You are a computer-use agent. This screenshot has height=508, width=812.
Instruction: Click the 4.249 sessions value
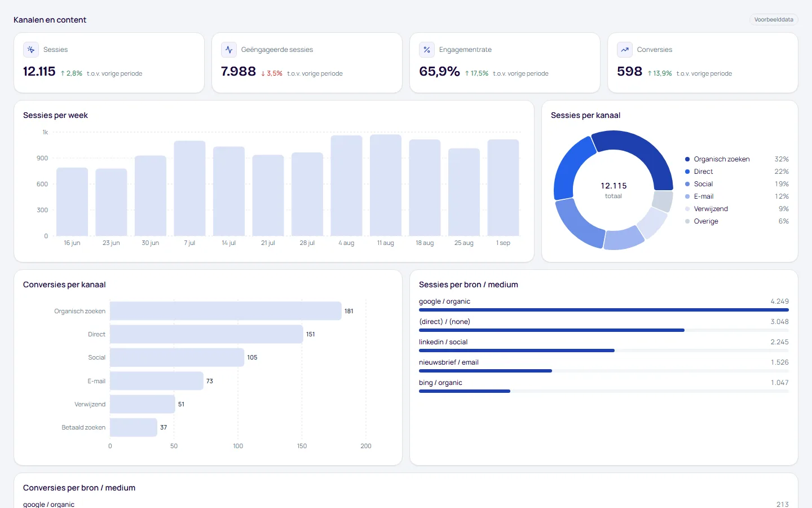pyautogui.click(x=779, y=301)
